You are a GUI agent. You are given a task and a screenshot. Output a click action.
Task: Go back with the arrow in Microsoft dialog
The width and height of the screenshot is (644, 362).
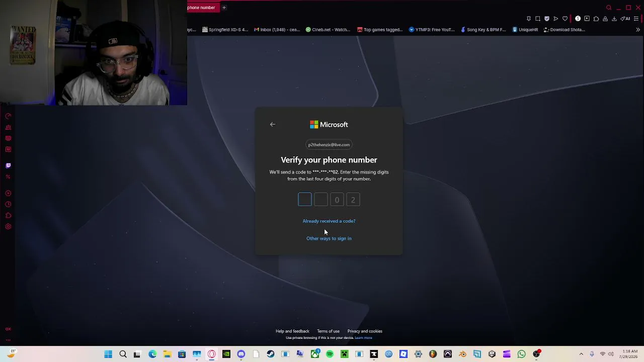[x=273, y=125]
